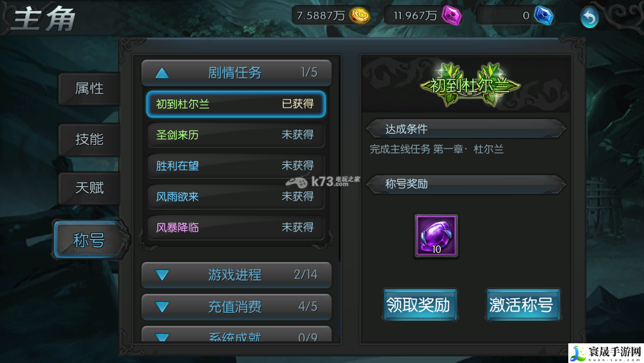Image resolution: width=644 pixels, height=363 pixels.
Task: Expand the 游戏进程 section
Action: (x=236, y=275)
